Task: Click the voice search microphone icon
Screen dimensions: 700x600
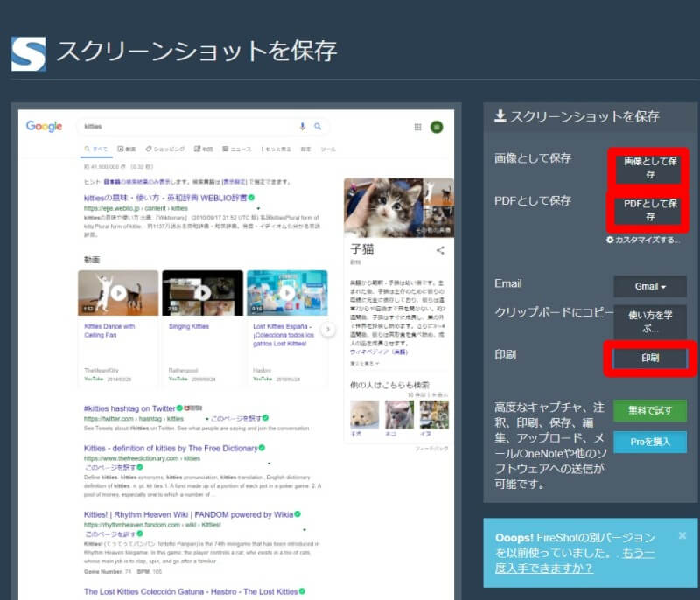Action: point(301,123)
